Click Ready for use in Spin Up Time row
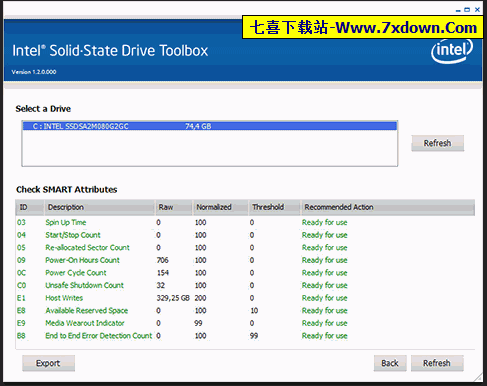 pos(324,222)
